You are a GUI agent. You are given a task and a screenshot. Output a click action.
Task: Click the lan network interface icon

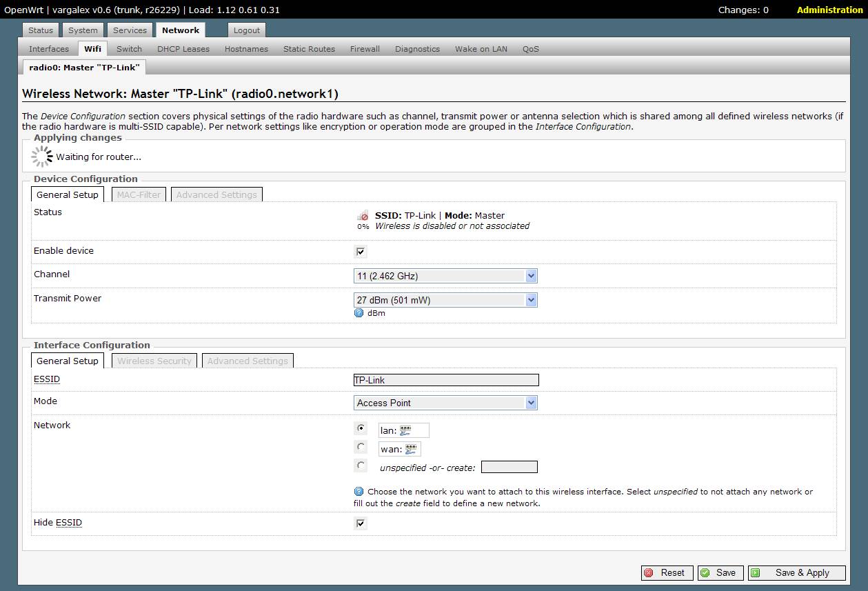406,430
